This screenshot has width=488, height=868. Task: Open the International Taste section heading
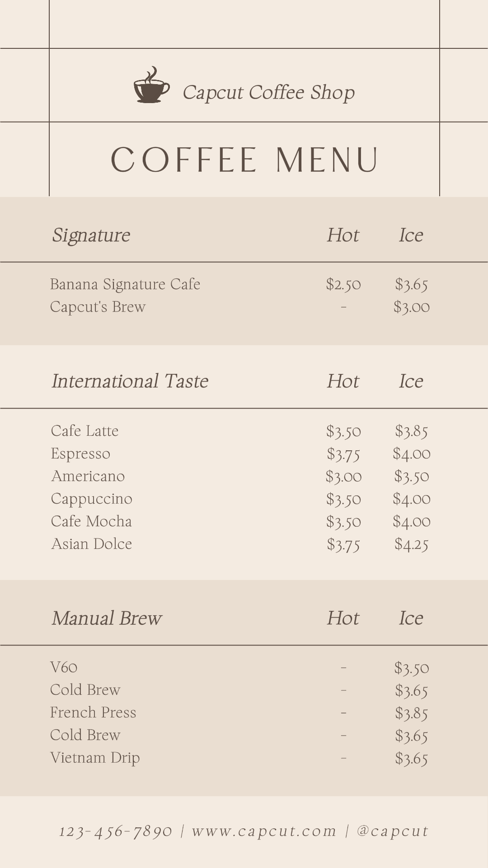click(x=130, y=381)
